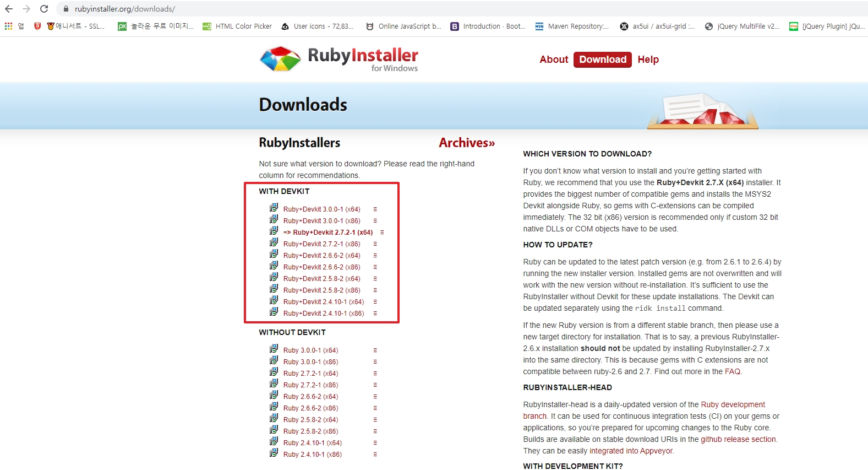Open the FAQ link
Viewport: 868px width, 470px height.
[x=733, y=371]
